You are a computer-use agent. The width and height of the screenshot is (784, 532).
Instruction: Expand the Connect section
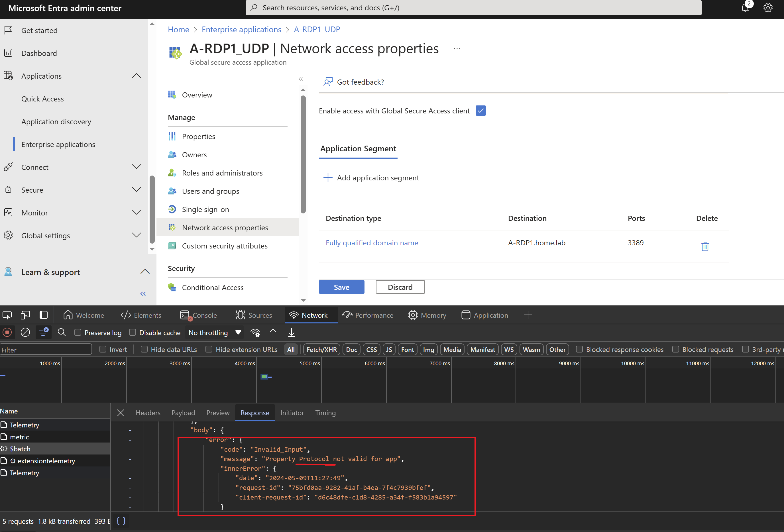pyautogui.click(x=136, y=167)
